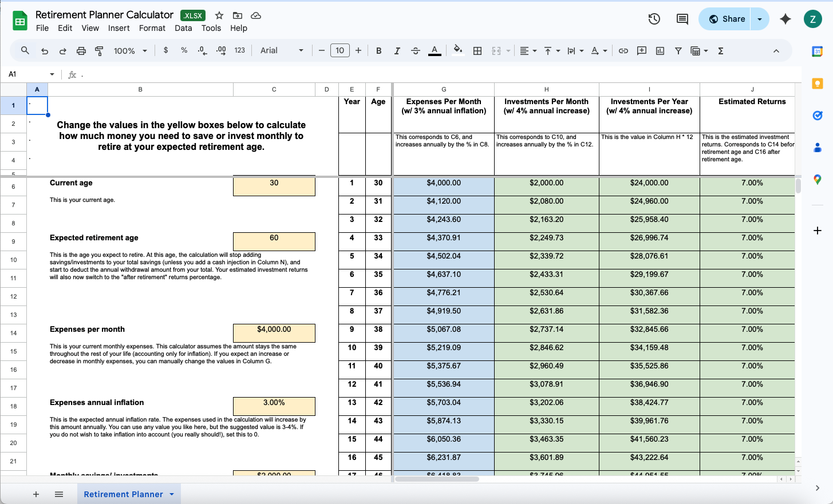Click the paint format roller icon
833x504 pixels.
(x=99, y=51)
